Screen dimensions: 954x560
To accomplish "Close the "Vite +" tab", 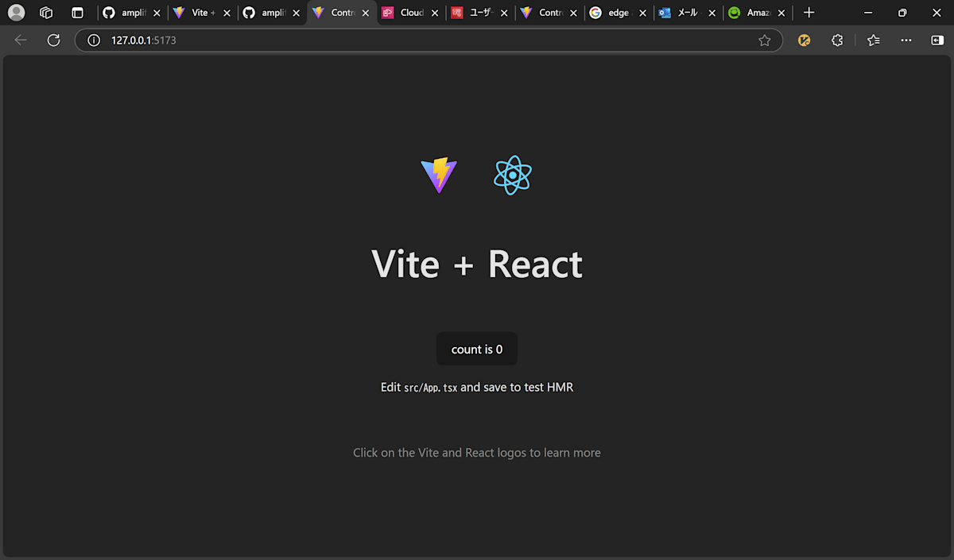I will [227, 14].
